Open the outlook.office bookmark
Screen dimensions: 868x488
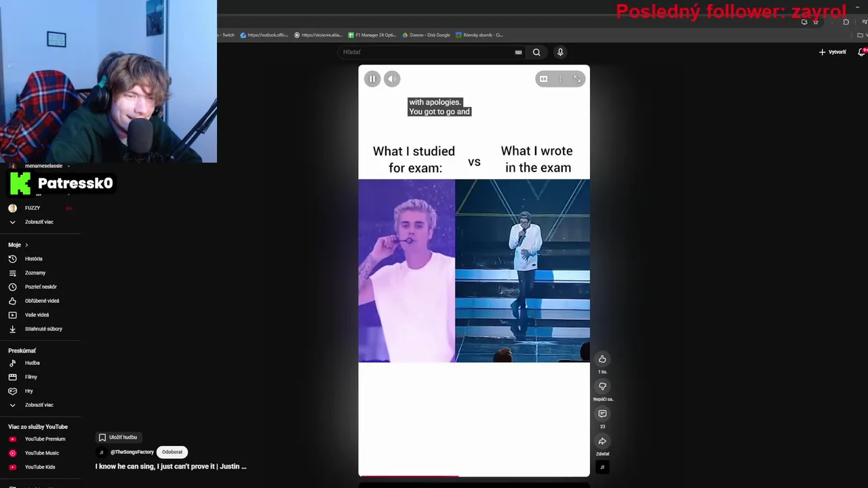click(265, 35)
